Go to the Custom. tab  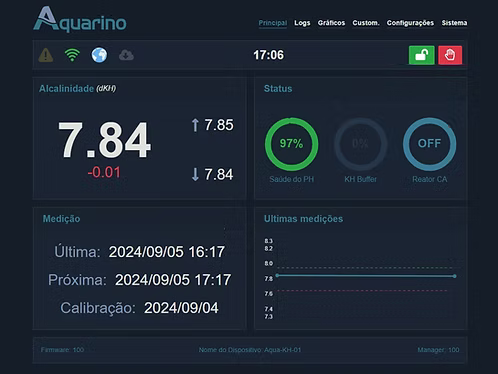(x=366, y=23)
